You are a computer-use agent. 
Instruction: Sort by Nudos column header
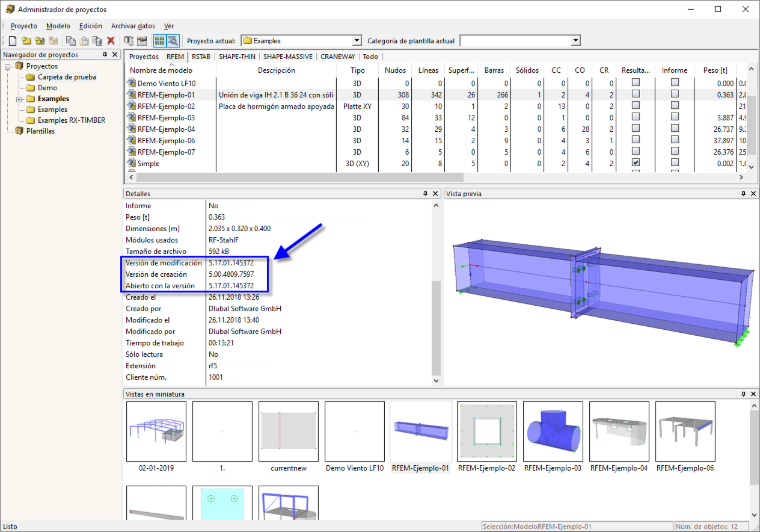395,71
